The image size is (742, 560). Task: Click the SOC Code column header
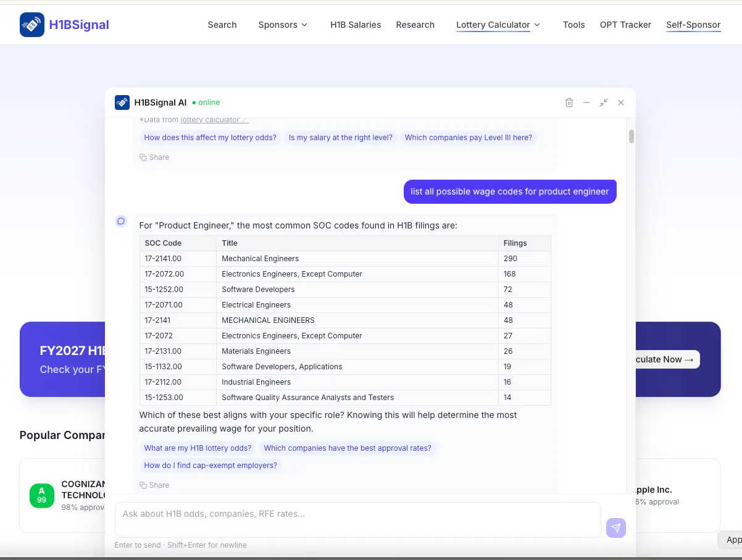click(x=178, y=243)
